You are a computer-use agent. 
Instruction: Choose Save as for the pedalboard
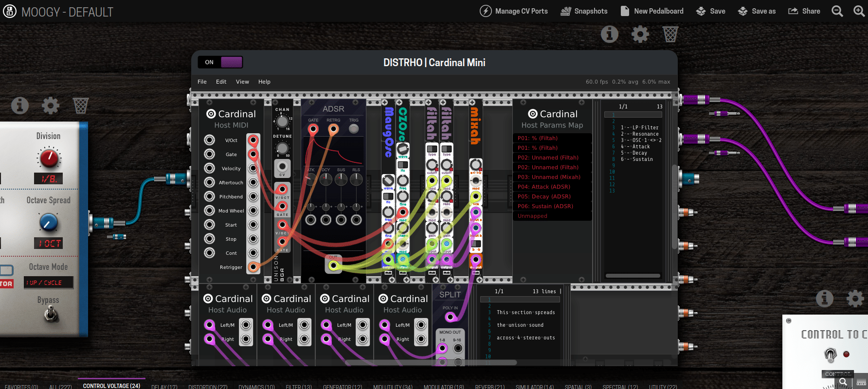tap(757, 11)
